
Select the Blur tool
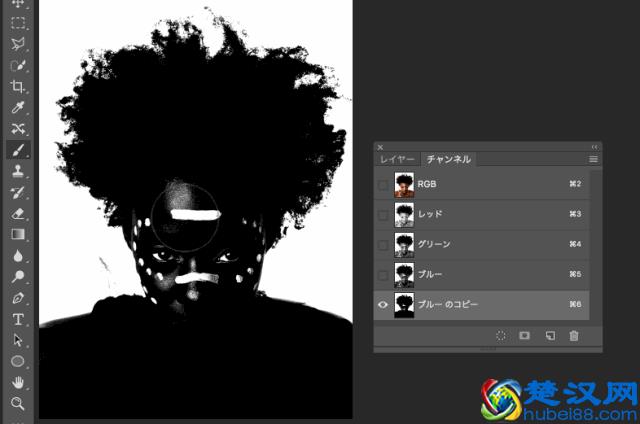point(18,256)
